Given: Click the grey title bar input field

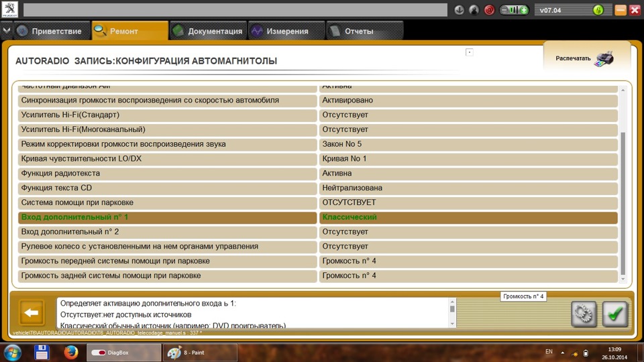Looking at the screenshot, I should point(235,10).
